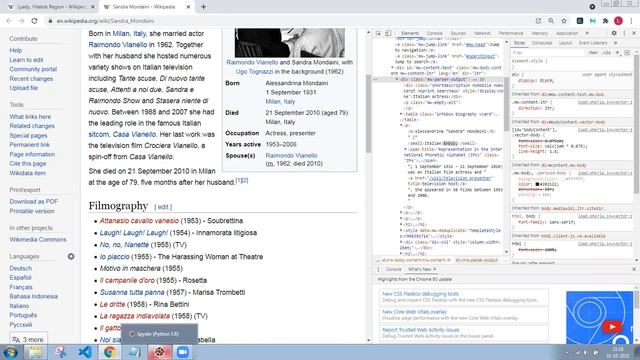Screen dimensions: 640x360
Task: Toggle the computed styles sidebar icon
Action: point(627,53)
